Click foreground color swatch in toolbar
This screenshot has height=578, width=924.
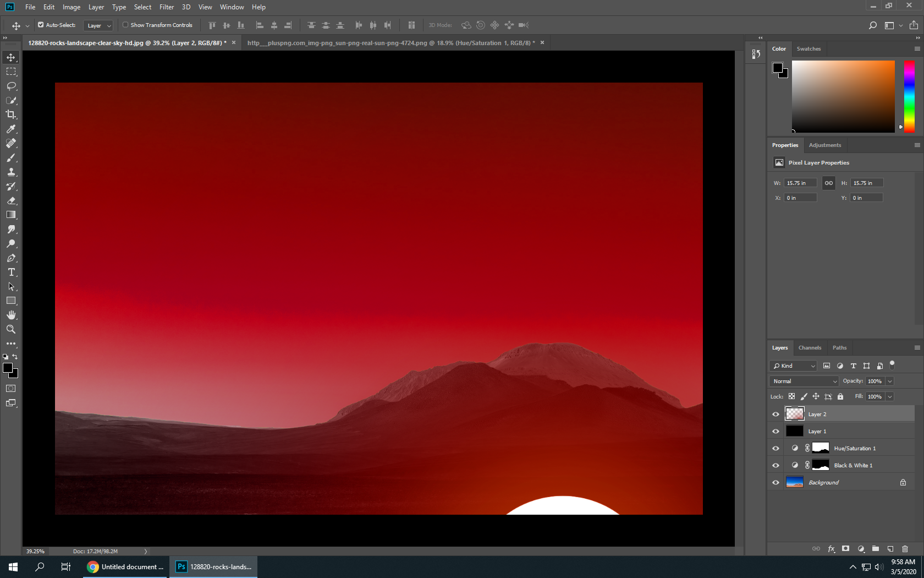8,368
